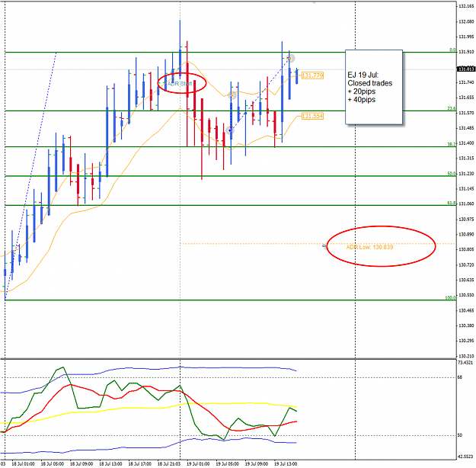Click the ADR Low 130.839 label

click(369, 247)
